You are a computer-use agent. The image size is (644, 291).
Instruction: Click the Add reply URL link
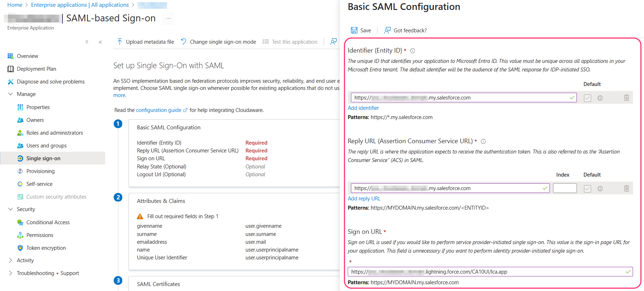coord(364,199)
